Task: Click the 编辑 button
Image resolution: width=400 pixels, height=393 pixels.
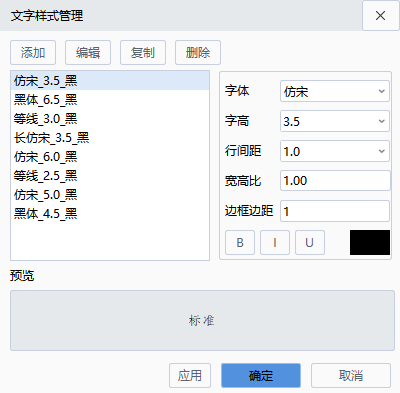Action: pyautogui.click(x=88, y=53)
